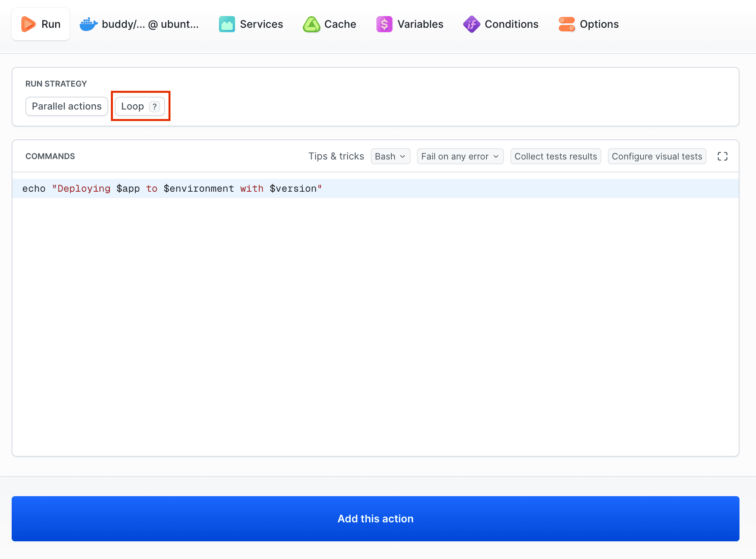Click the Docker whale icon
Viewport: 756px width, 559px height.
88,24
